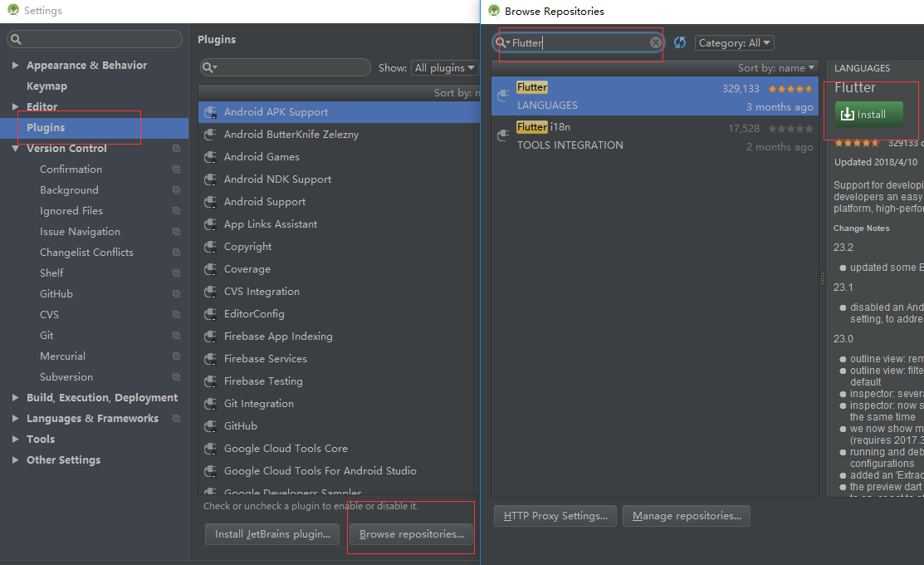The height and width of the screenshot is (565, 924).
Task: Open the Category: All dropdown
Action: click(734, 42)
